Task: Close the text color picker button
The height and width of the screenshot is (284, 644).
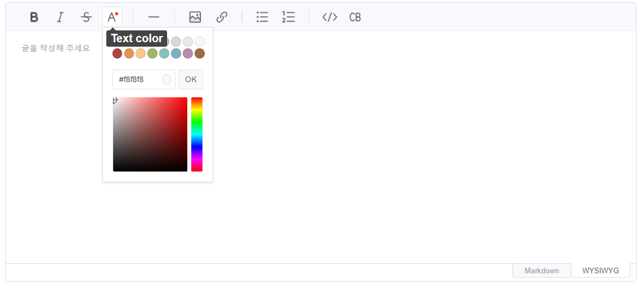Action: tap(112, 17)
